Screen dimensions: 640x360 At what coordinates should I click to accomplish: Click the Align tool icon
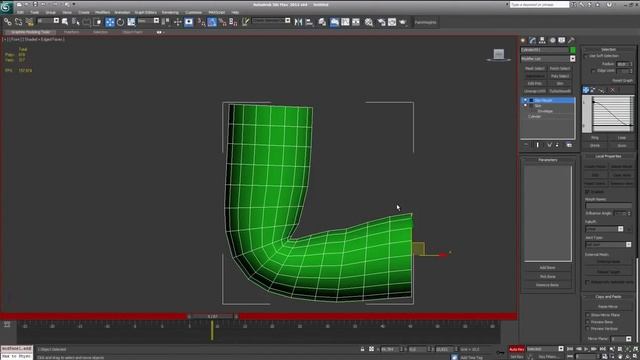(309, 22)
